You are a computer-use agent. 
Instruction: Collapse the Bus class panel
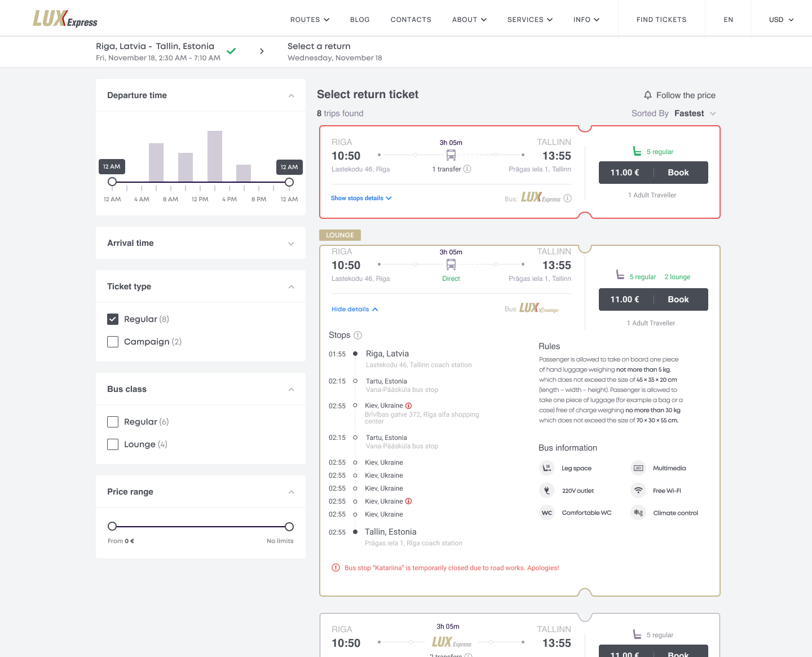click(291, 390)
